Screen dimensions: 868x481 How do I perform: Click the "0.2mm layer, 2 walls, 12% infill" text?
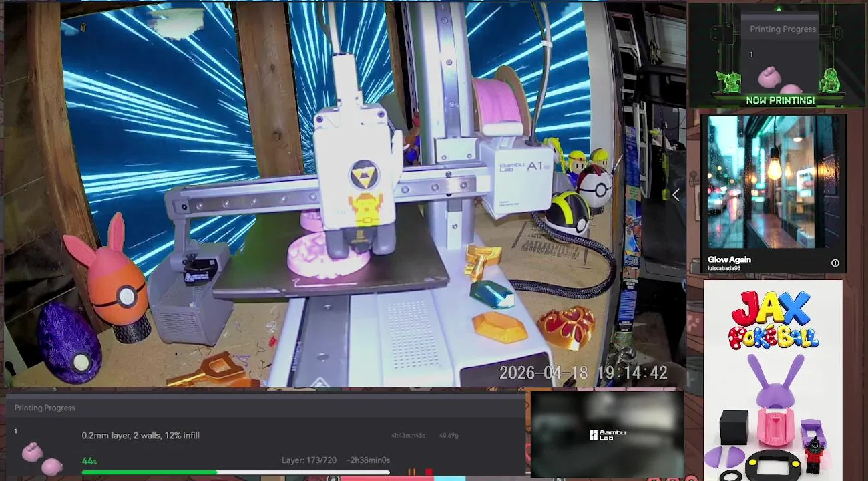pos(140,436)
